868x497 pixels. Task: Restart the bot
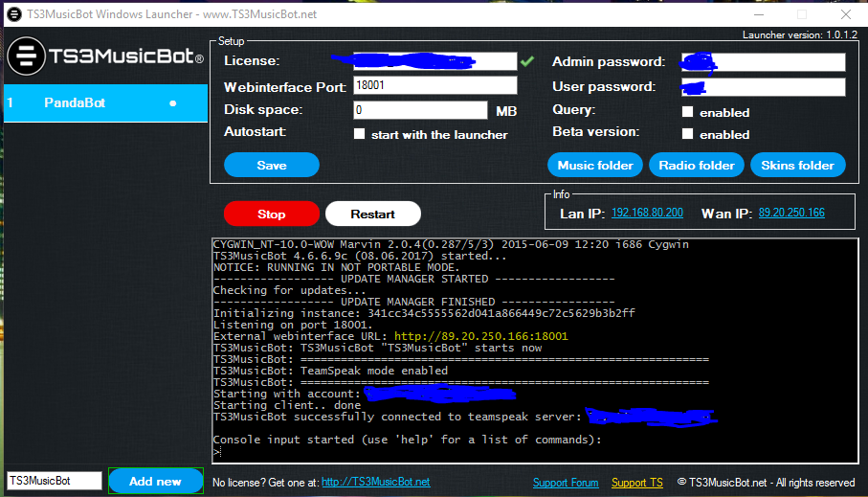point(372,214)
